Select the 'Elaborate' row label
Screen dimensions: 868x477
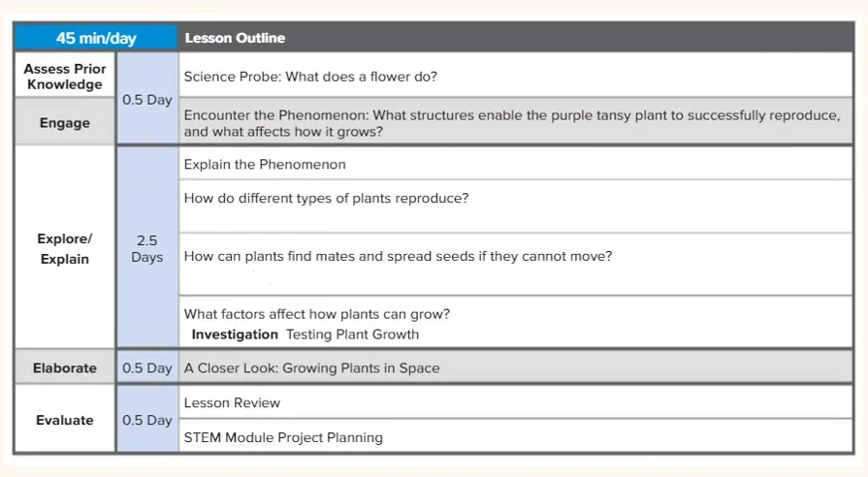click(65, 368)
